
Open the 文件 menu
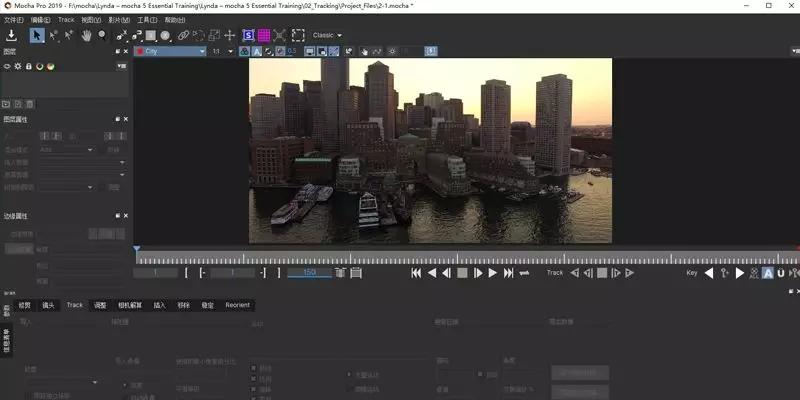[14, 20]
